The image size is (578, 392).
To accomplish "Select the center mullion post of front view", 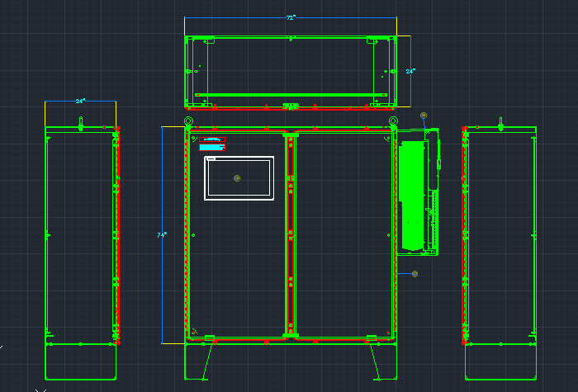I will click(x=290, y=235).
